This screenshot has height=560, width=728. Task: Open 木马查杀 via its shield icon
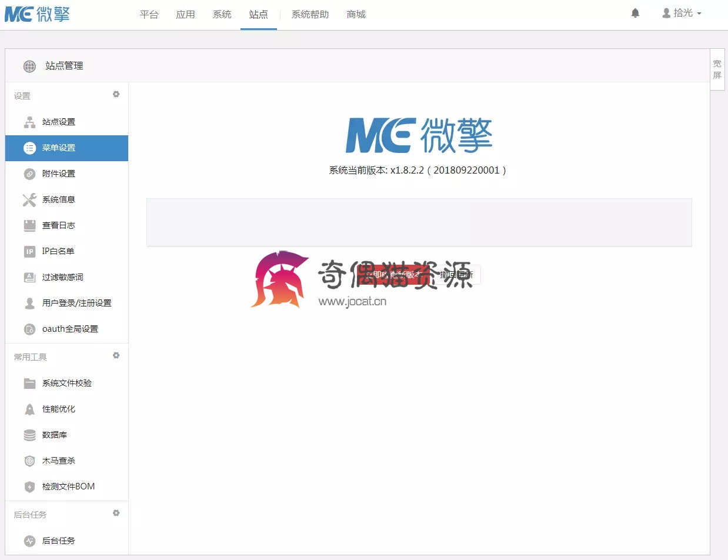(x=29, y=461)
